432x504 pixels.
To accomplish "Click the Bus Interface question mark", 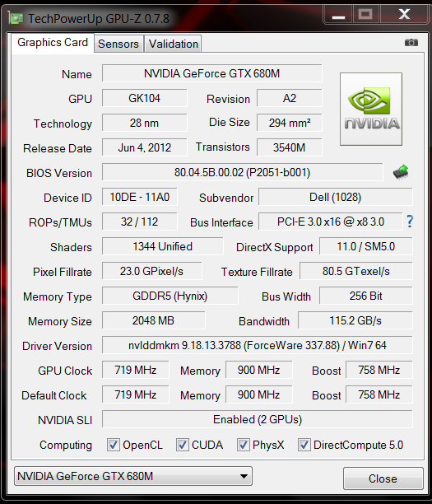I will coord(410,222).
